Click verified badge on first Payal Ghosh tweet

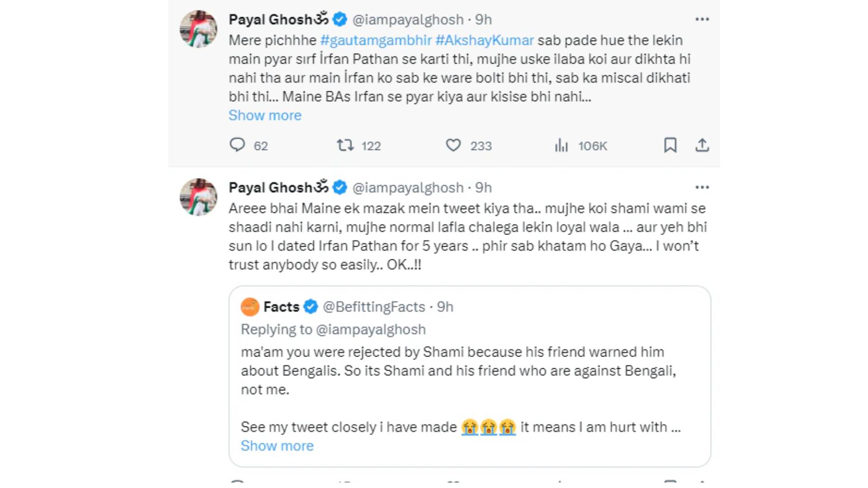pyautogui.click(x=340, y=19)
